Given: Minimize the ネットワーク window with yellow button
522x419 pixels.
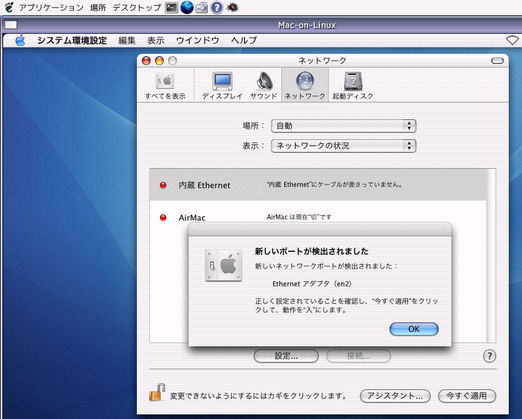Looking at the screenshot, I should [x=159, y=61].
